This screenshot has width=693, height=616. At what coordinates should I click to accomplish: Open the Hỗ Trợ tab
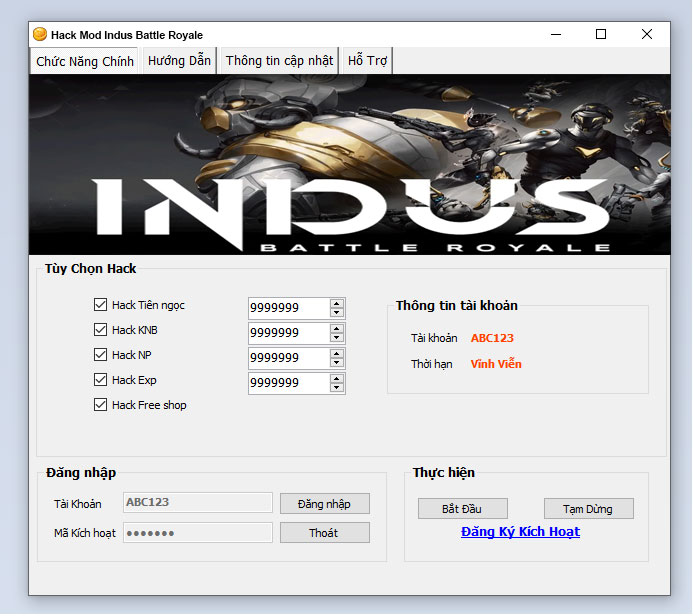point(367,61)
